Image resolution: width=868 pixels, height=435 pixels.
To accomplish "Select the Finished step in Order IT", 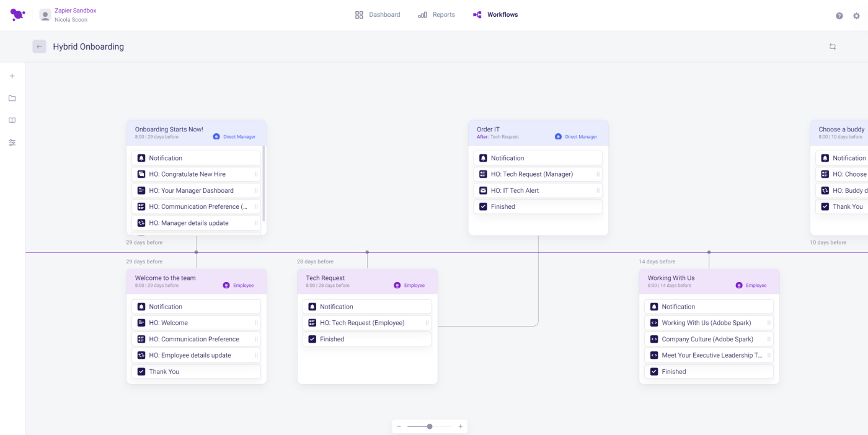I will (x=538, y=207).
